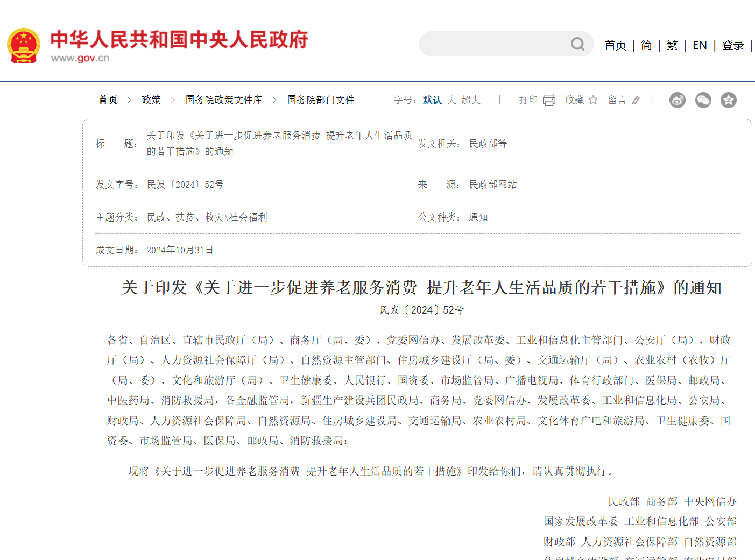
Task: Switch language to EN
Action: (700, 46)
